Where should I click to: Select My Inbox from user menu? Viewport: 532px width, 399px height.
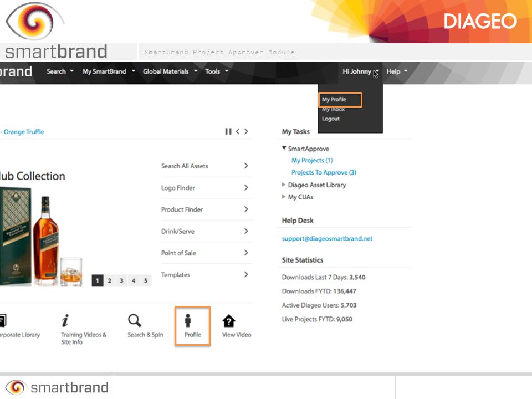(333, 109)
